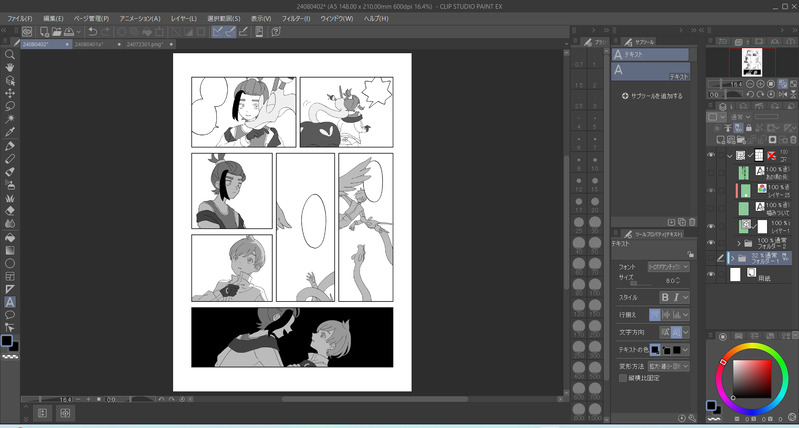Viewport: 799px width, 428px height.
Task: Zoom out in Navigator panel
Action: tap(750, 84)
